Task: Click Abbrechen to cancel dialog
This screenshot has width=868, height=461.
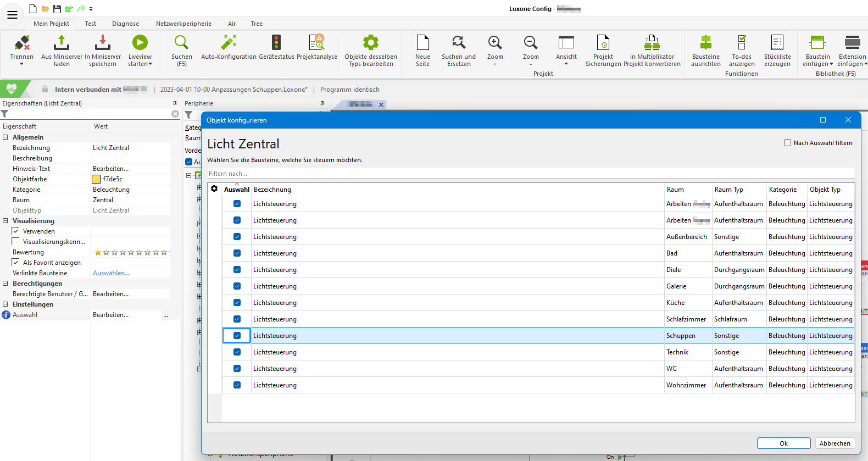Action: [834, 443]
